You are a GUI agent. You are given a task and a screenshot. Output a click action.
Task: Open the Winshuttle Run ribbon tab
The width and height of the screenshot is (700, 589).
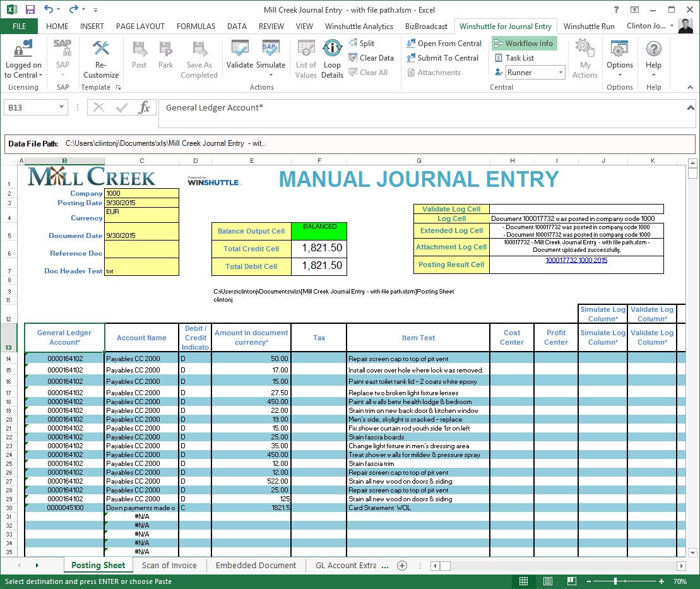[588, 26]
